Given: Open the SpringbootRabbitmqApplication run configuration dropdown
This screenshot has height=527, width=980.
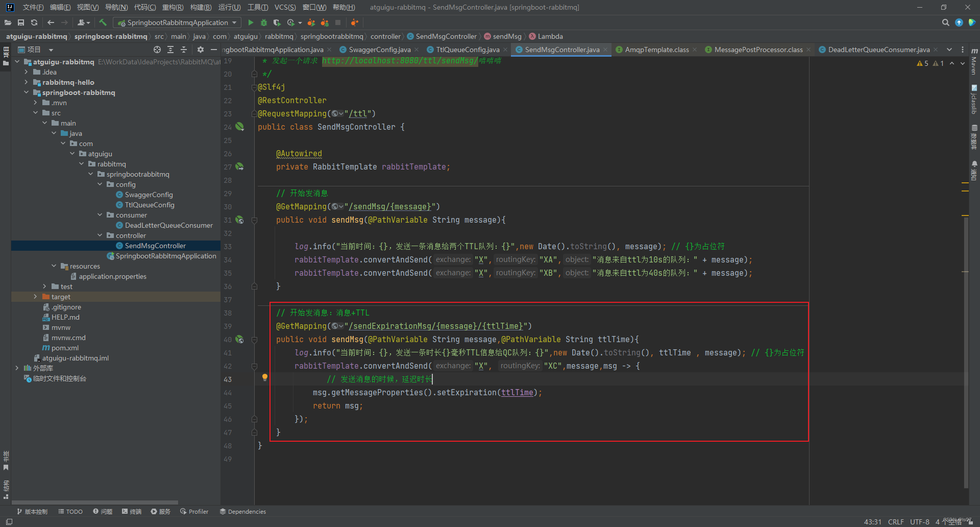Looking at the screenshot, I should [x=177, y=22].
